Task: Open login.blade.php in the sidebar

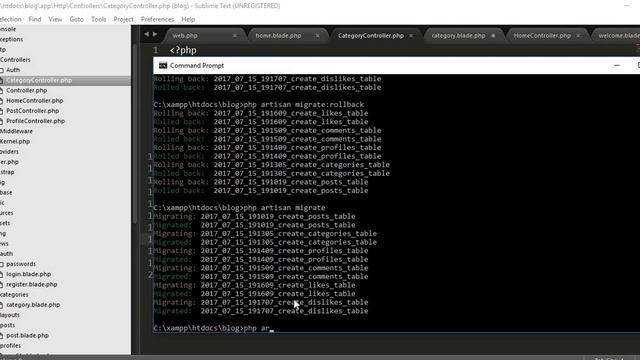Action: (29, 274)
